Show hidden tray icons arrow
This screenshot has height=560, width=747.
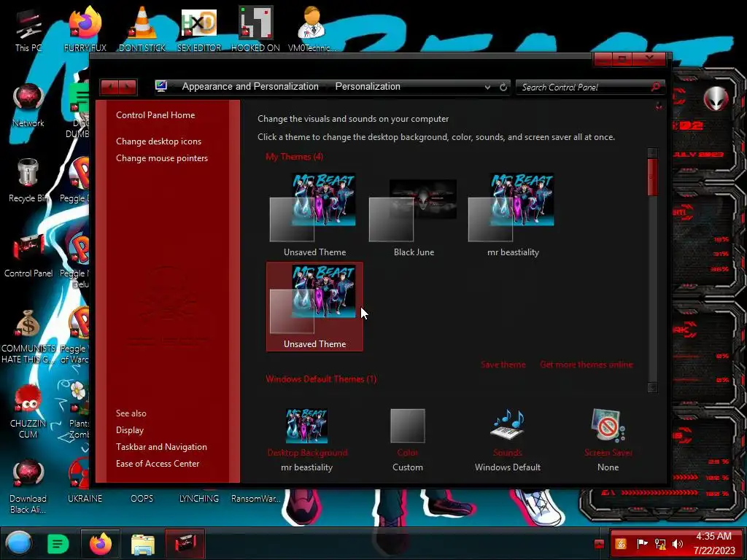click(600, 544)
